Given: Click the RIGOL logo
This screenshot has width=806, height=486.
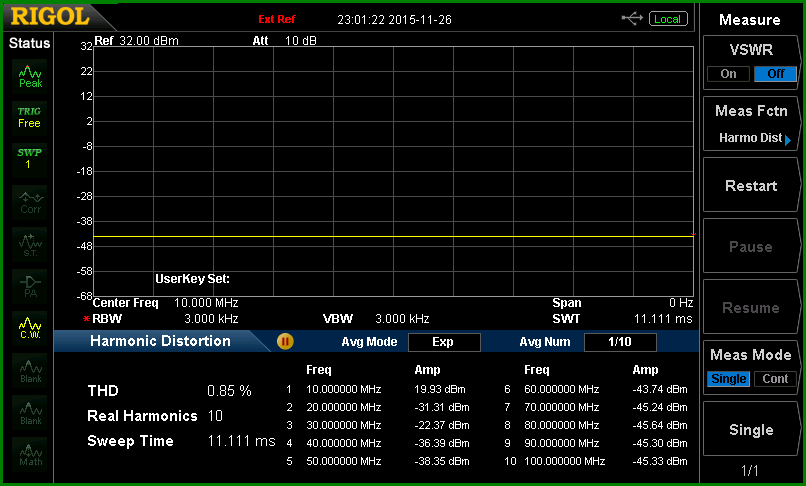Looking at the screenshot, I should [x=50, y=16].
